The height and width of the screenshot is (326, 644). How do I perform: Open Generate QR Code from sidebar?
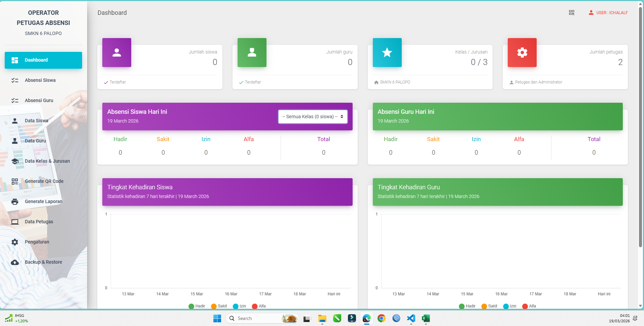click(x=44, y=181)
